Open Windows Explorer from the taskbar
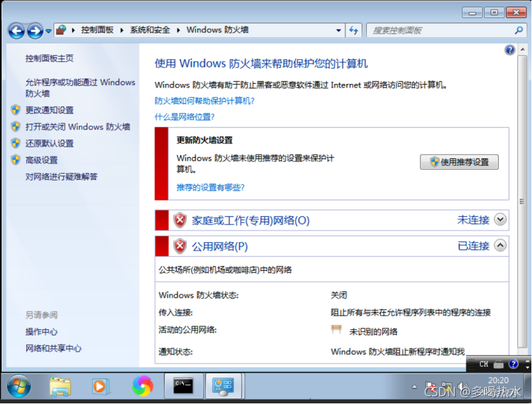 (x=60, y=387)
